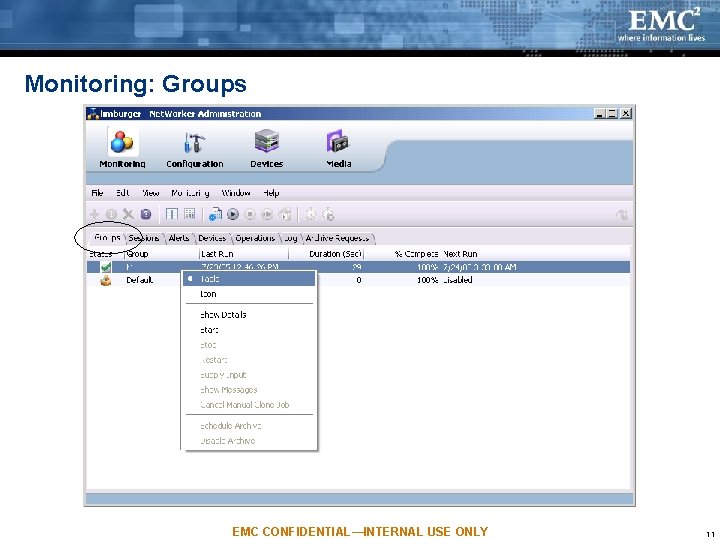Click the 'Disabled' Next Run cell
Viewport: 720px width, 540px height.
point(458,280)
